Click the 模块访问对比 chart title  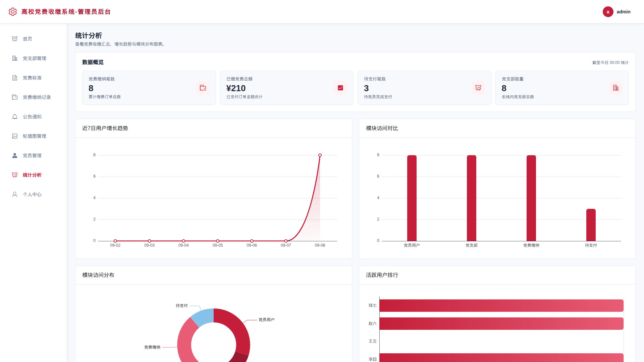pos(382,128)
